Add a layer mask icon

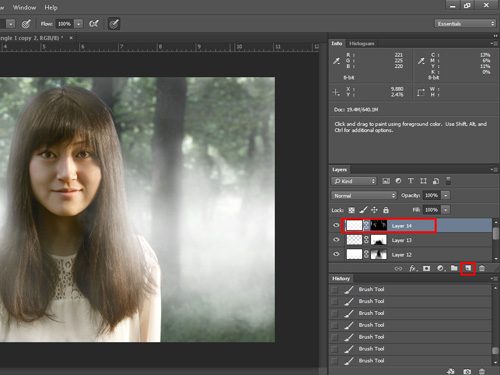click(426, 268)
